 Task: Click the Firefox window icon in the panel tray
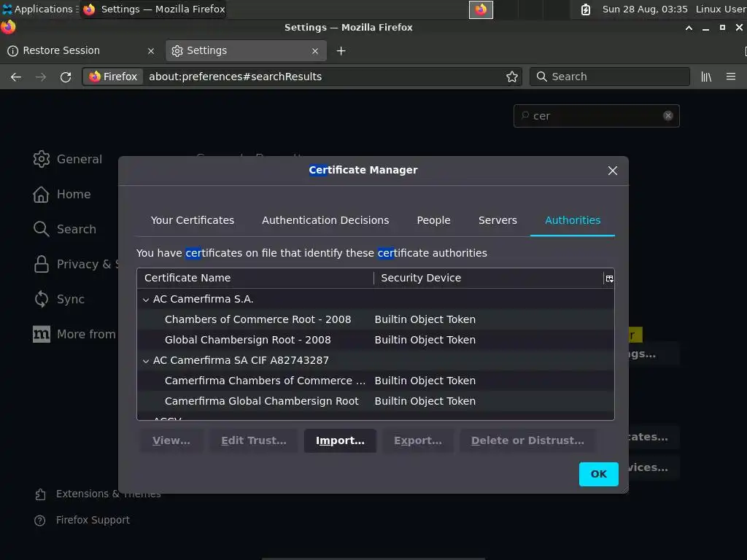click(x=481, y=9)
